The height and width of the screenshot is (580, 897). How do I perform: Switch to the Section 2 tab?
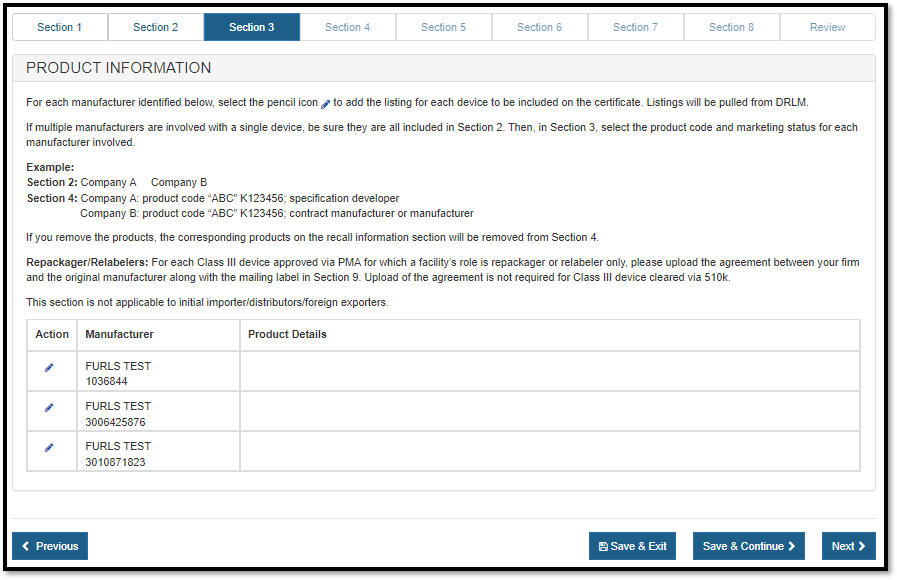pos(156,27)
